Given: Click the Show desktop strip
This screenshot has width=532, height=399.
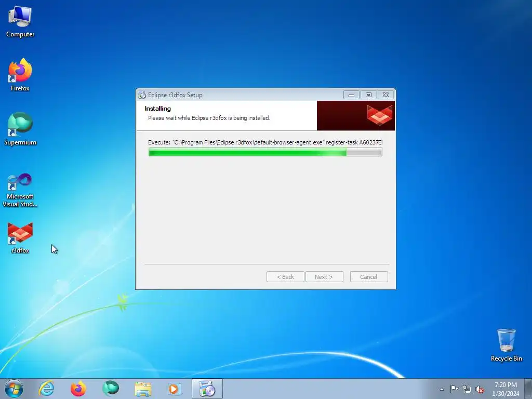Looking at the screenshot, I should pos(528,389).
